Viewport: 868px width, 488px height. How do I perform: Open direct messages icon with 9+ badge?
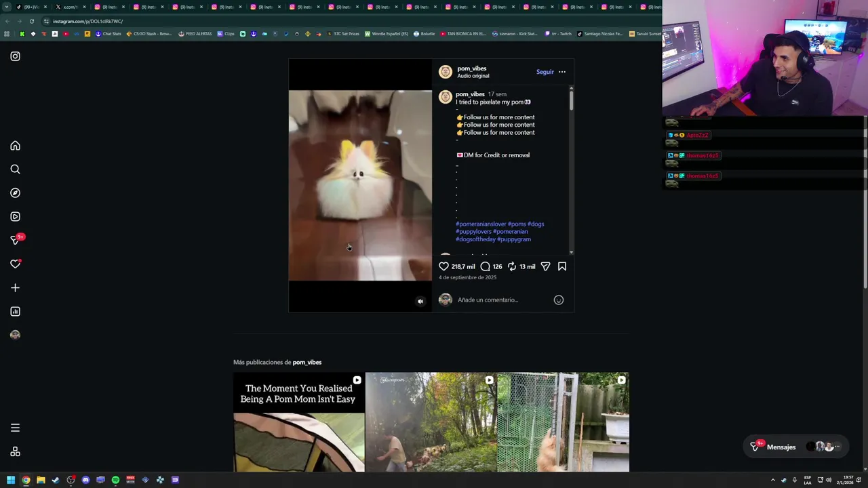point(15,240)
